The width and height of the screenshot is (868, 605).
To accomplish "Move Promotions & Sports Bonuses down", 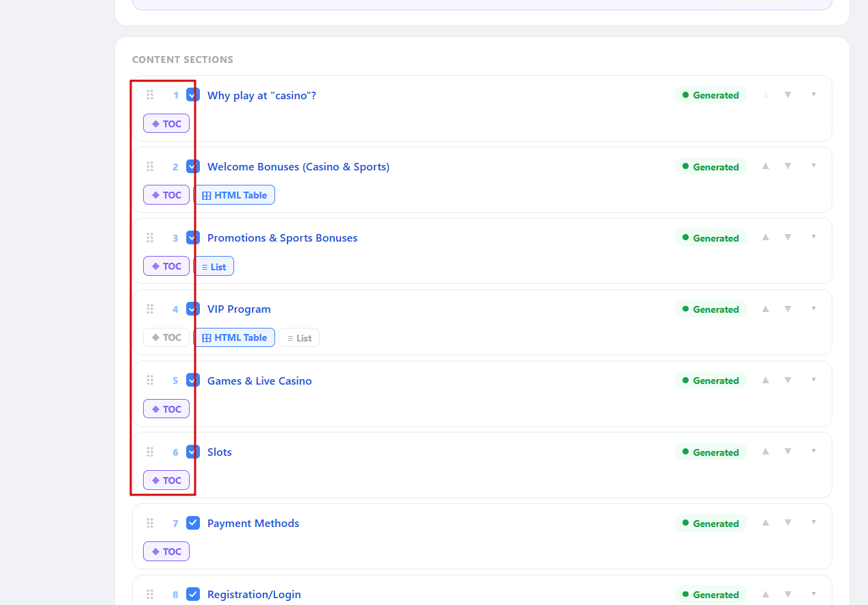I will [788, 237].
